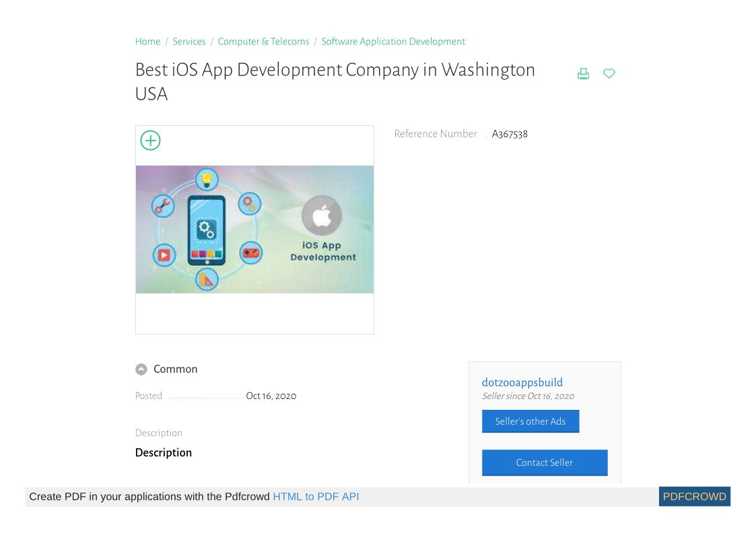The width and height of the screenshot is (756, 535).
Task: Collapse the Common section arrow
Action: [141, 369]
